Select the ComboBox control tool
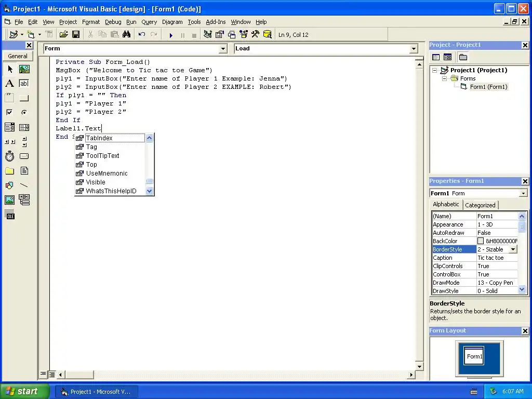Screen dimensions: 532x399 (10, 127)
